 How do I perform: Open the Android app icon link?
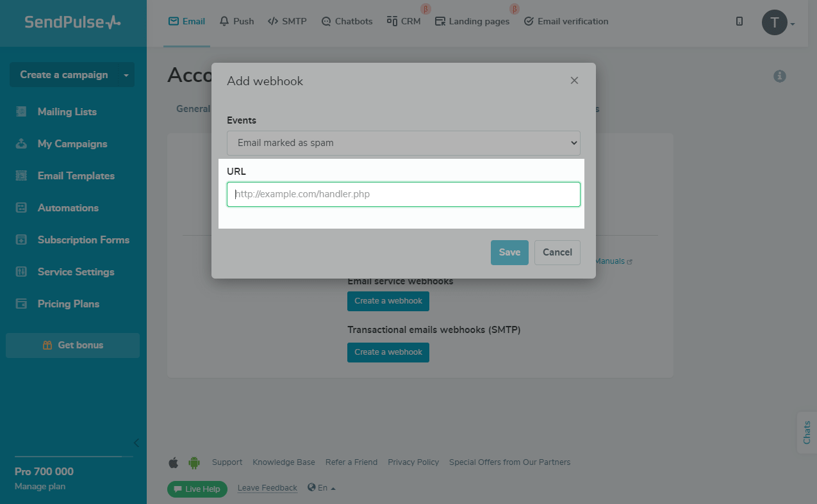tap(194, 462)
